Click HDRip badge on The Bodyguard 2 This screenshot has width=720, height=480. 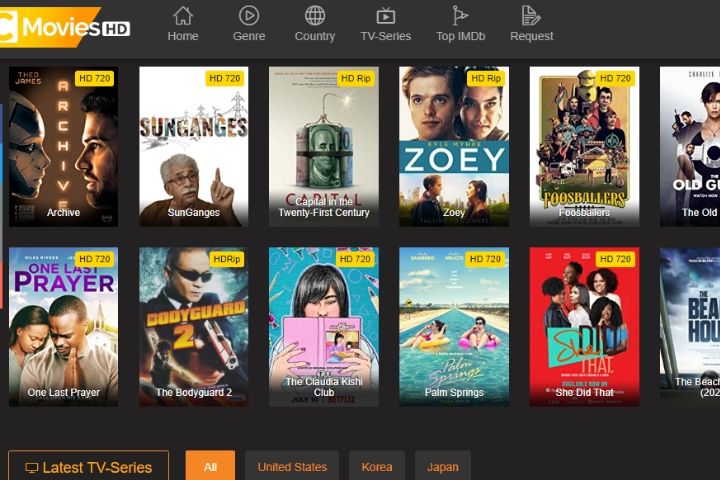coord(227,259)
